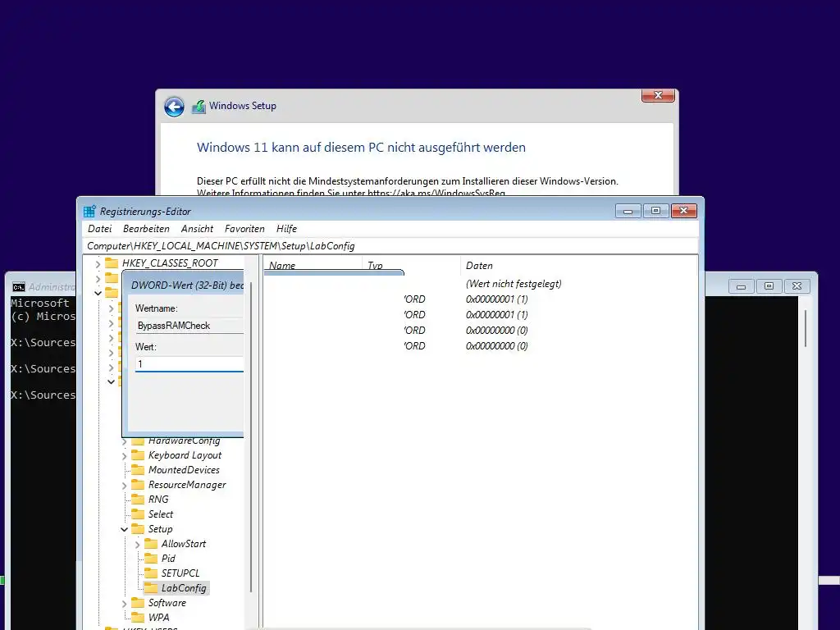The height and width of the screenshot is (630, 840).
Task: Select the MountedDevices key
Action: [184, 470]
